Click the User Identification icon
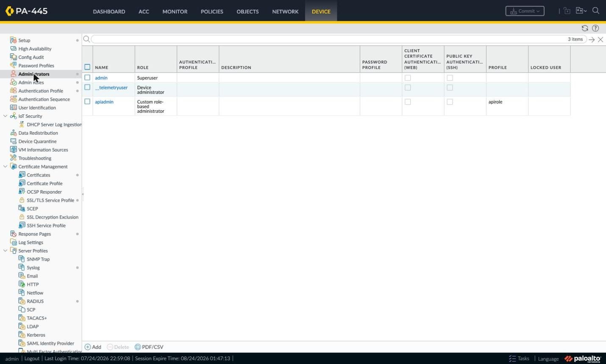 13,108
